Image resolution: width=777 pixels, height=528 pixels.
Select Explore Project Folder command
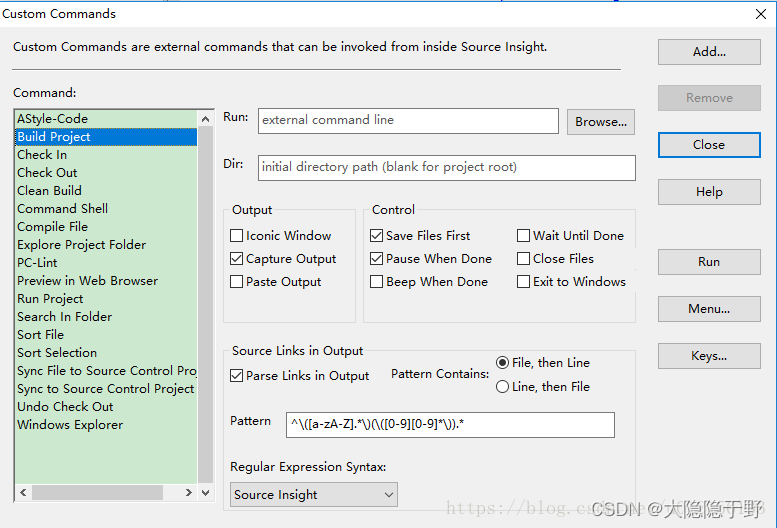click(106, 245)
